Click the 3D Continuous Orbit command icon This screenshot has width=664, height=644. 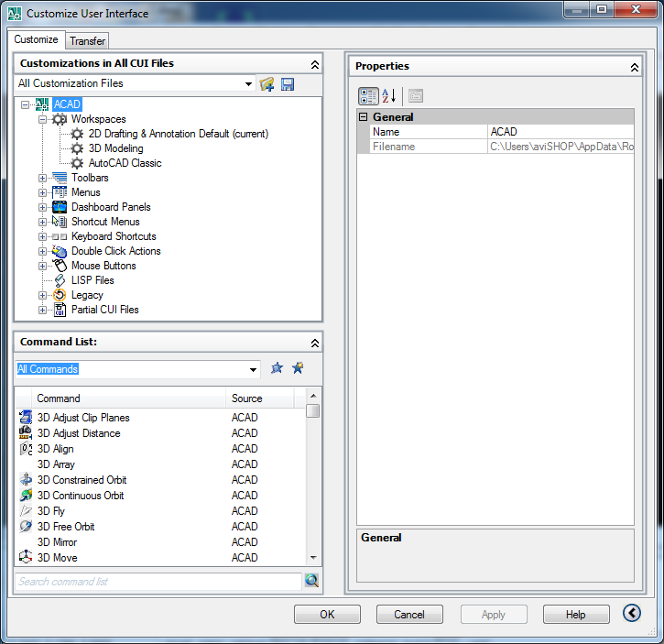(26, 495)
